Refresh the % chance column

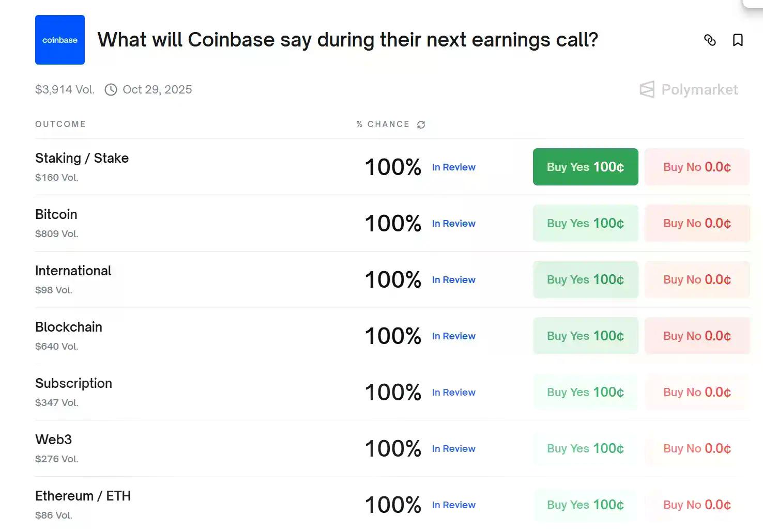pos(421,124)
